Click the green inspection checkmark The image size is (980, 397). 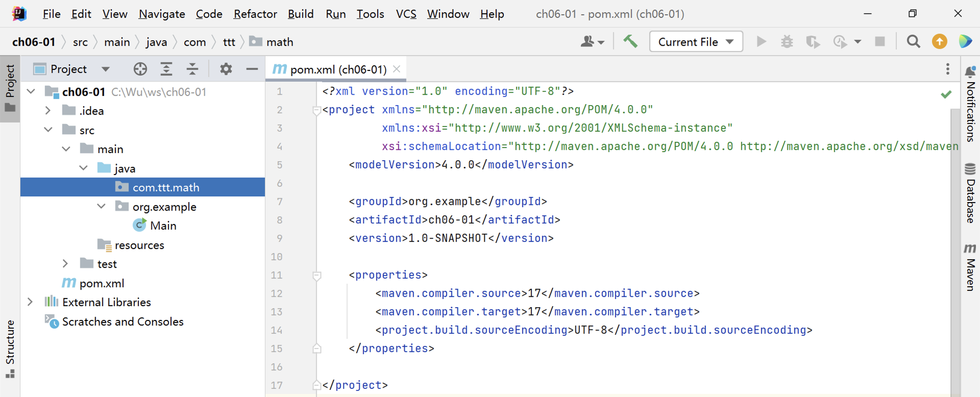tap(946, 94)
